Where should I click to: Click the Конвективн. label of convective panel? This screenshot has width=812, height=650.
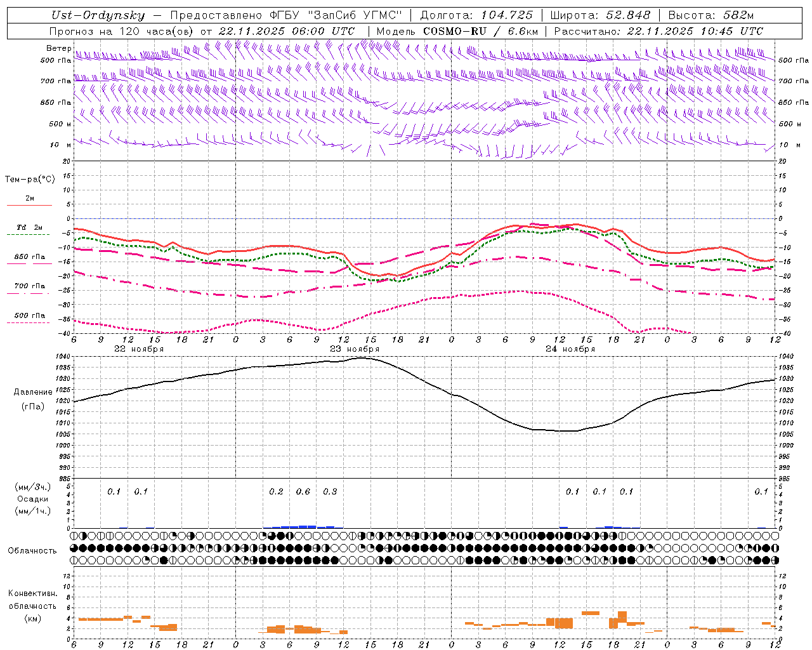pyautogui.click(x=32, y=594)
